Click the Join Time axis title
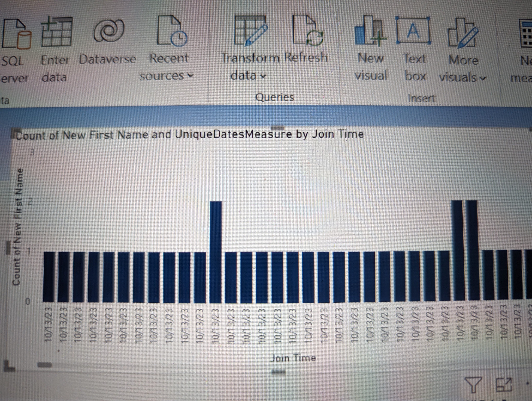 (293, 358)
